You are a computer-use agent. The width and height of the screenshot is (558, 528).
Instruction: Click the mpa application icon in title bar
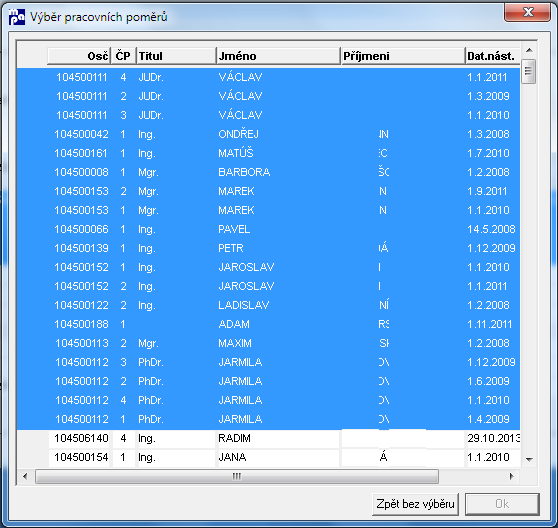pyautogui.click(x=17, y=16)
